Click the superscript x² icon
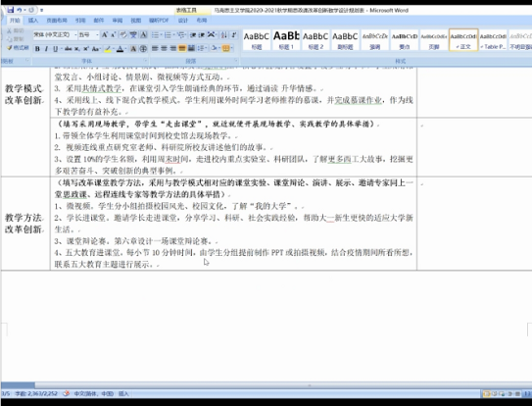This screenshot has width=532, height=406. [x=86, y=49]
